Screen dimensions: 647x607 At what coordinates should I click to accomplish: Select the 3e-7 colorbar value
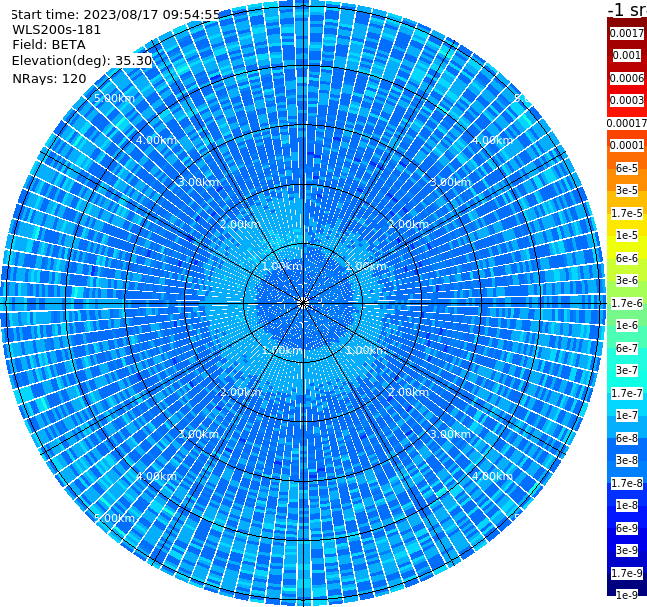pos(627,370)
